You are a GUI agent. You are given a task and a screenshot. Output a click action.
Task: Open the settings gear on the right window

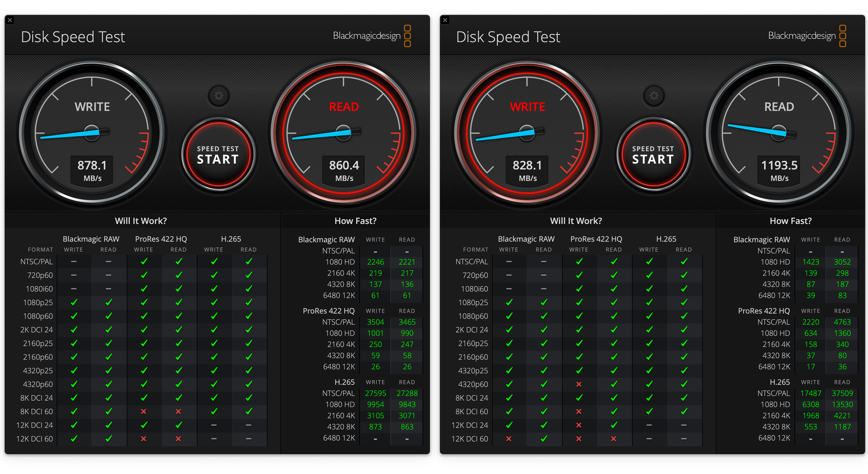tap(654, 96)
